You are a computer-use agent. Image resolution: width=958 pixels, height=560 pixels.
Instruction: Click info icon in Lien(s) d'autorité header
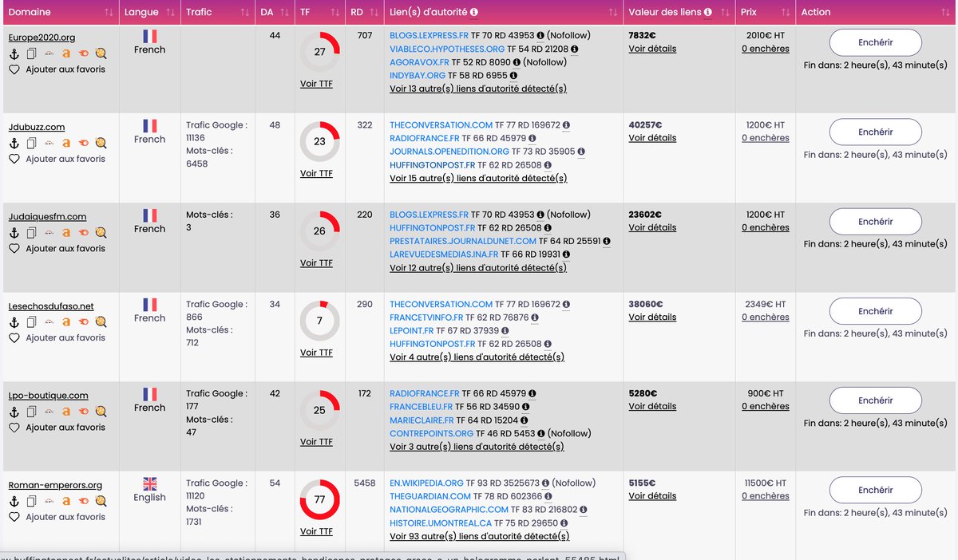(474, 12)
